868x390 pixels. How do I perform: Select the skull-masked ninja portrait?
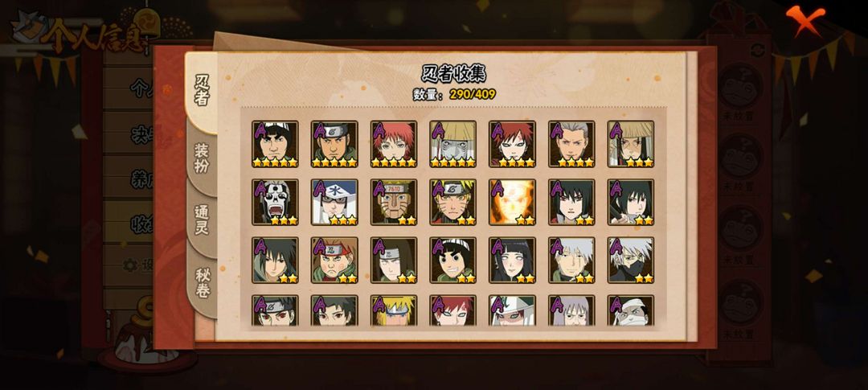pyautogui.click(x=275, y=202)
